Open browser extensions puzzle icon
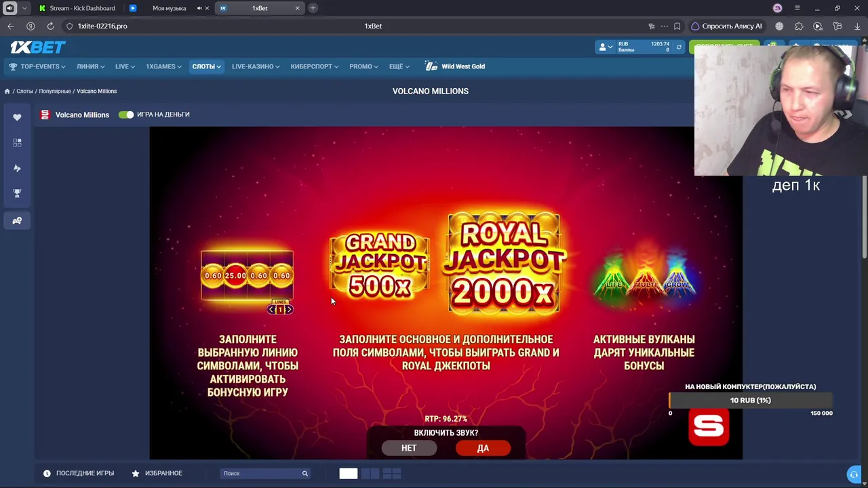Viewport: 868px width, 488px height. click(x=799, y=26)
